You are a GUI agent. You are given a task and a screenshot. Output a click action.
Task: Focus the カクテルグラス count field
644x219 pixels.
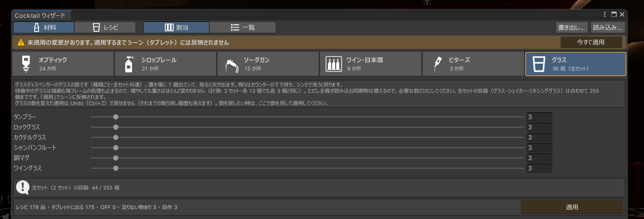[539, 137]
